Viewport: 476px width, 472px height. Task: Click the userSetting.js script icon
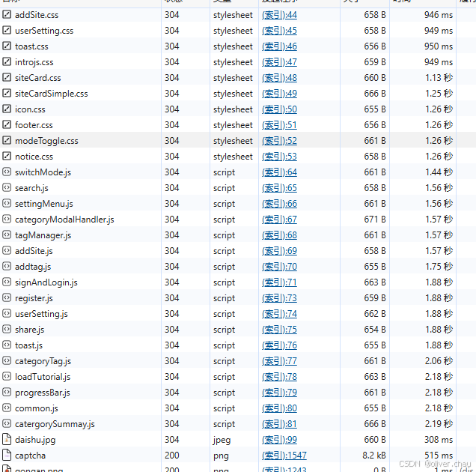click(x=7, y=314)
